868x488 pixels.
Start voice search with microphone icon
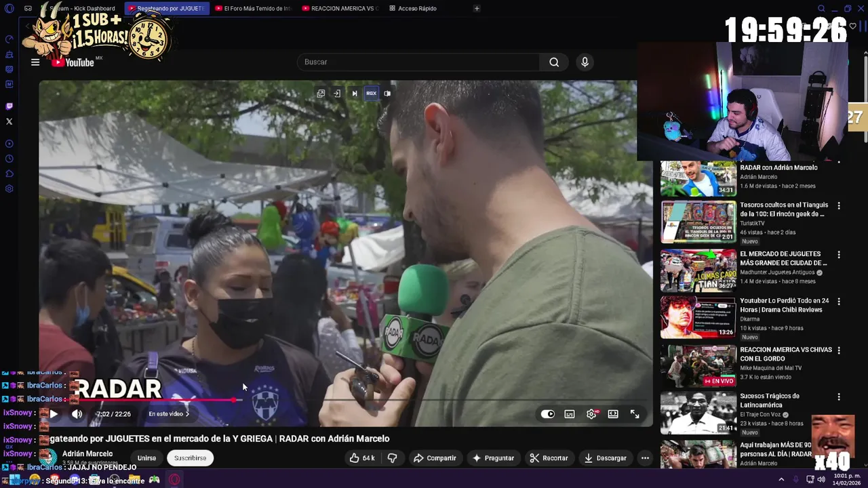pos(585,62)
